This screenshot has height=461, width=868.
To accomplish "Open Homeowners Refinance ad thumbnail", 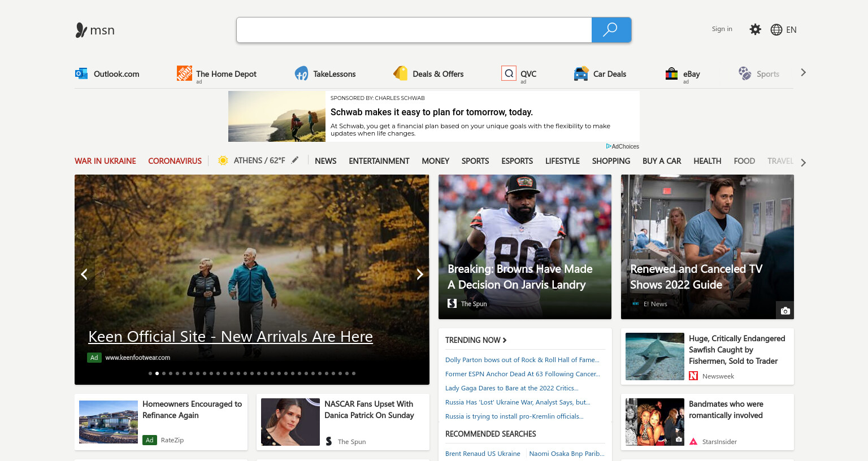I will [x=108, y=422].
